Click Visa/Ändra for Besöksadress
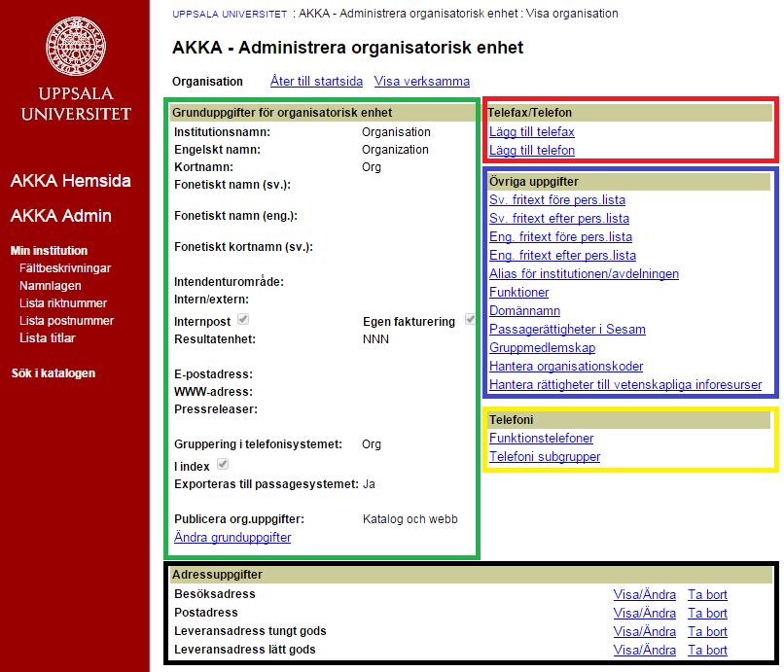The image size is (784, 672). tap(645, 594)
